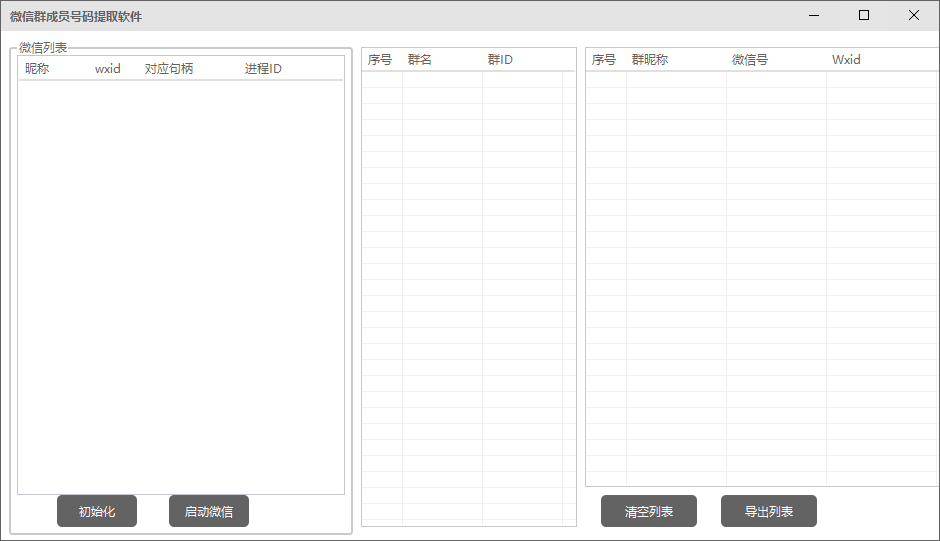This screenshot has height=541, width=940.
Task: Sort by 序号 in the member list
Action: (x=604, y=59)
